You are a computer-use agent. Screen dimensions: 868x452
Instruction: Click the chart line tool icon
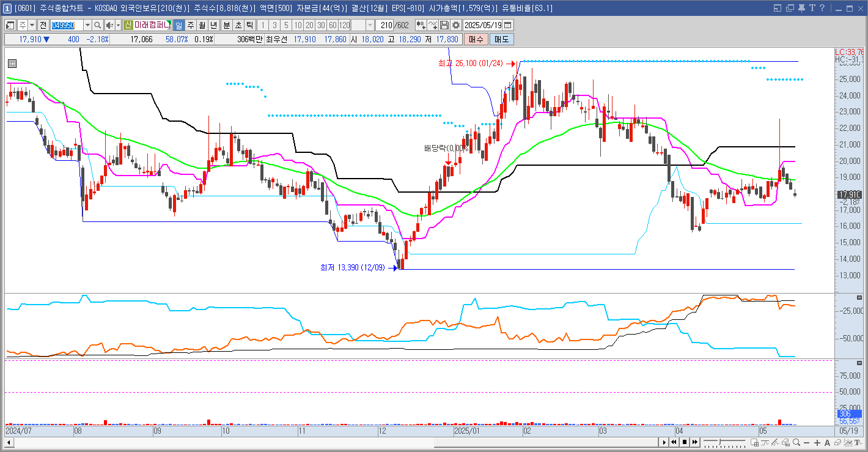[x=433, y=25]
